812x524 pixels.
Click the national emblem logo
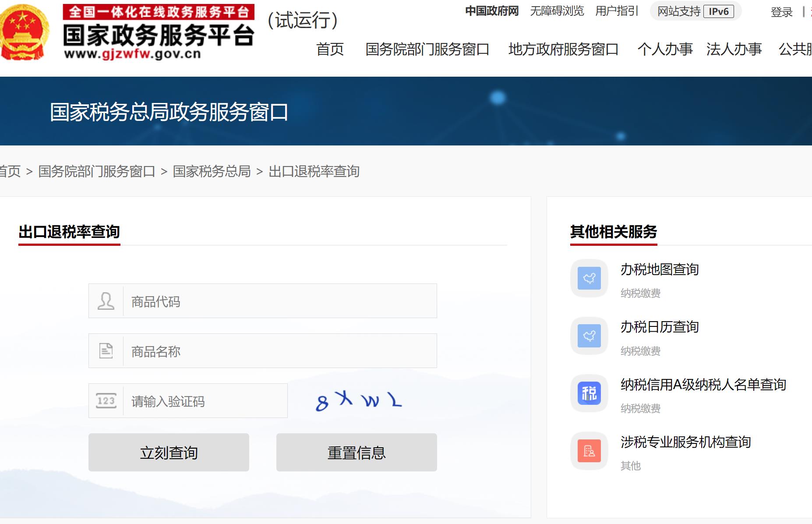pos(24,33)
